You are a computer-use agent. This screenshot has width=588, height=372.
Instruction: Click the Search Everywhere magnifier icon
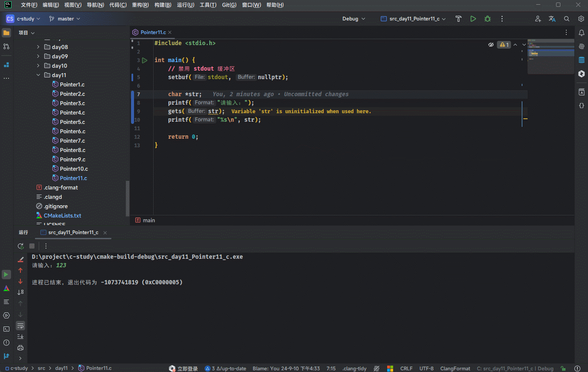click(566, 19)
